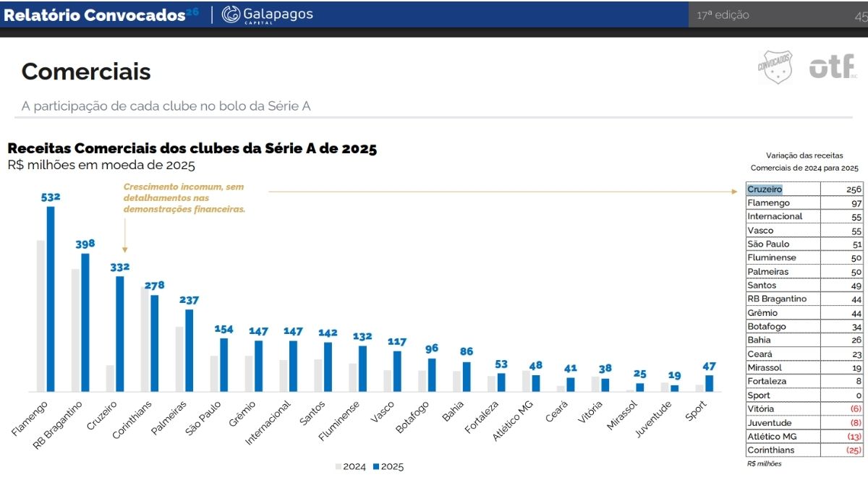
Task: Click 'Internacional' in the variation table
Action: [x=775, y=216]
